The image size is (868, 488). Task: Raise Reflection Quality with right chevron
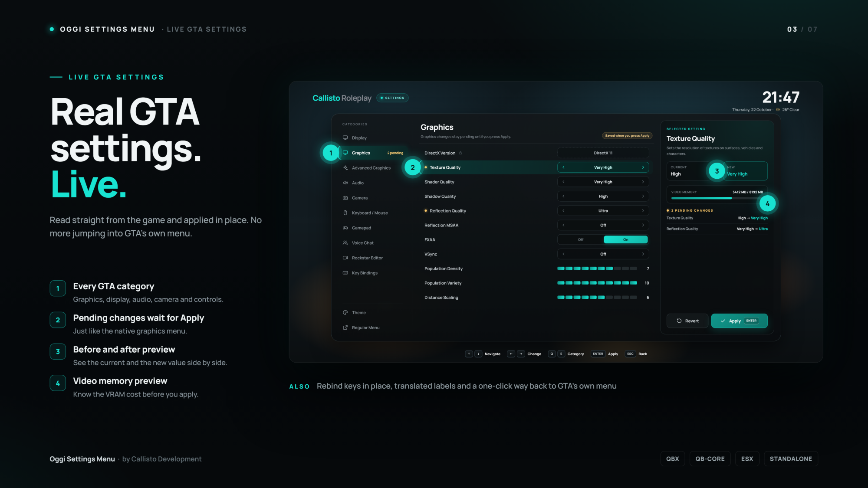coord(643,211)
